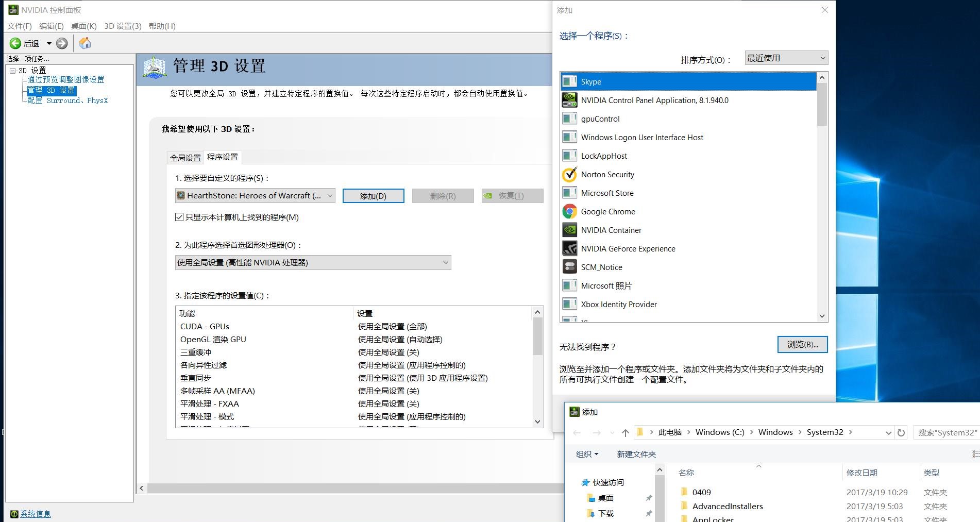Select the gpuControl icon in program list
The height and width of the screenshot is (522, 980).
click(569, 119)
